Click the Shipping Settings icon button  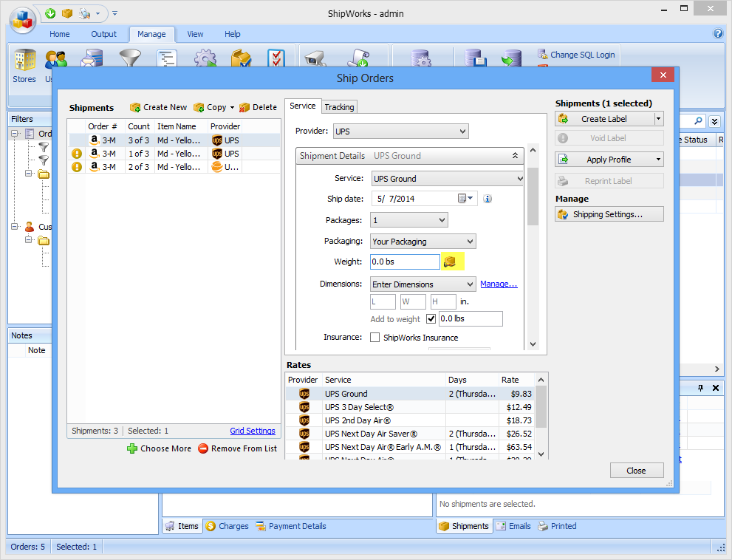pyautogui.click(x=564, y=214)
